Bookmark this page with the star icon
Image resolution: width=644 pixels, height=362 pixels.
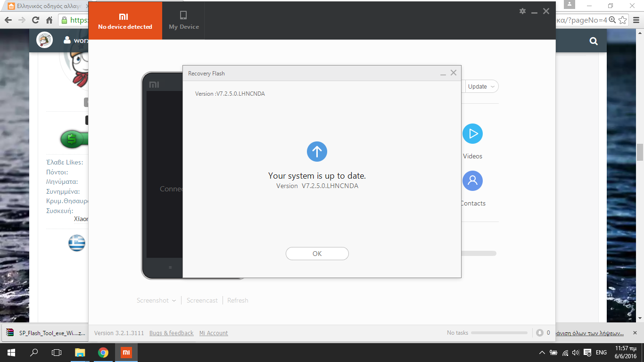(x=623, y=20)
